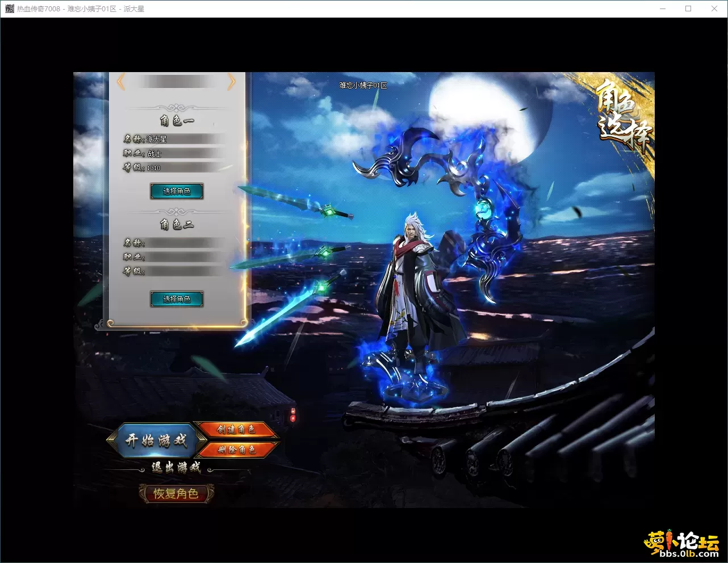This screenshot has height=563, width=728.
Task: Click 删除角色 to delete the character
Action: tap(236, 449)
